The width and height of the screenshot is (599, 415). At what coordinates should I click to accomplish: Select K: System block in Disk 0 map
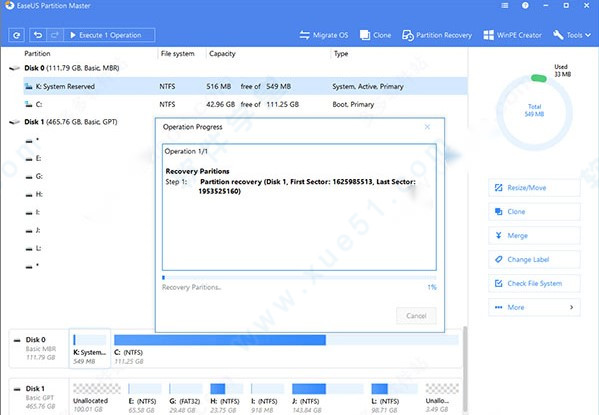[90, 349]
